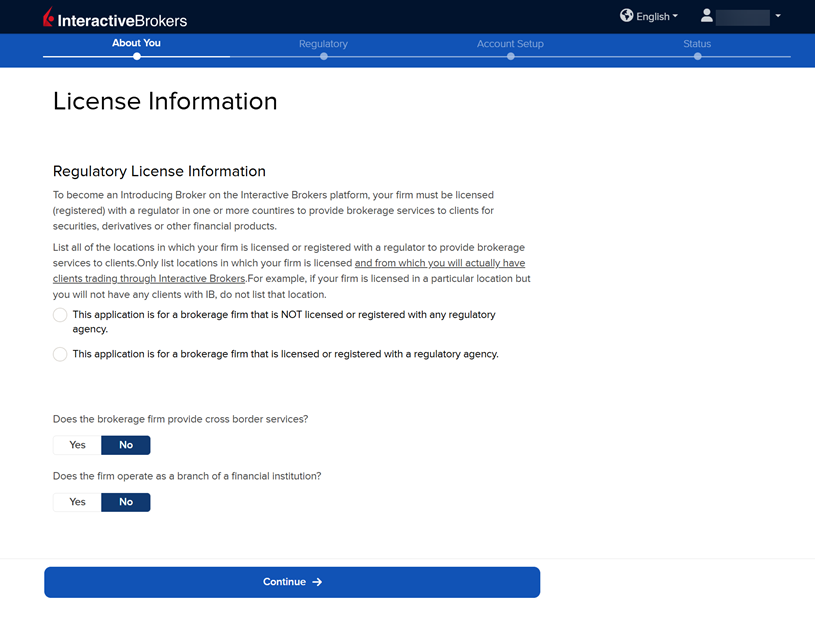Click underlined 'and from which you will actually have' text
Screen dimensions: 815x636
[x=440, y=263]
